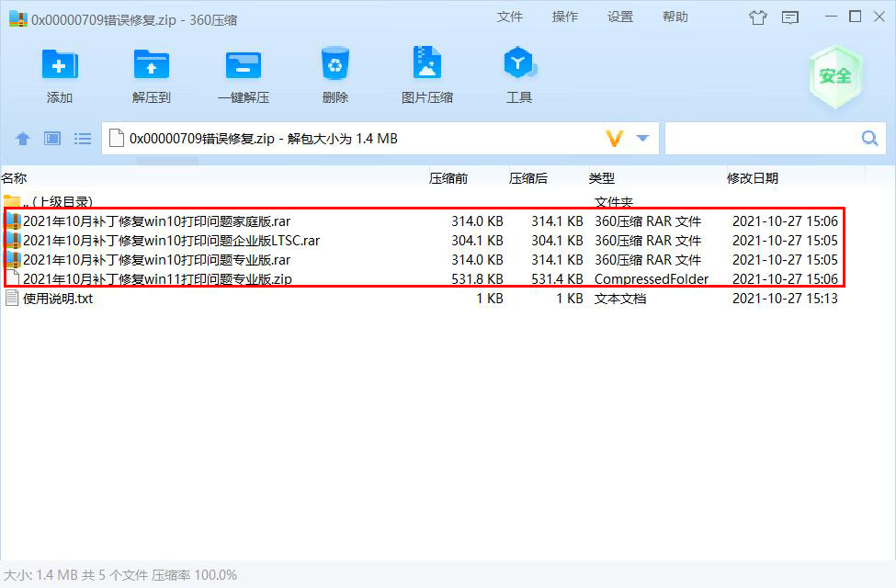
Task: Click the rar icon of win10专业版.rar file
Action: click(x=13, y=260)
